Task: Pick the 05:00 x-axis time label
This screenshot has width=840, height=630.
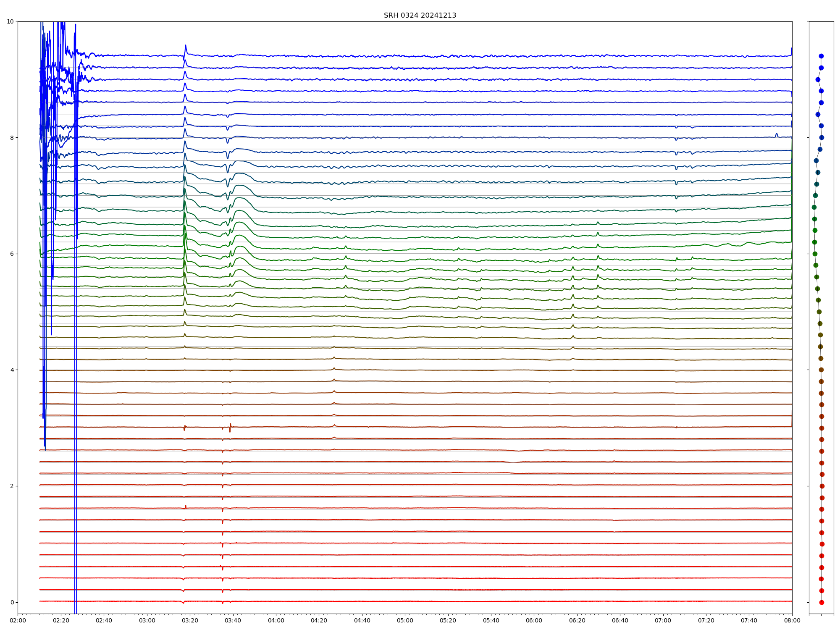Action: (405, 620)
